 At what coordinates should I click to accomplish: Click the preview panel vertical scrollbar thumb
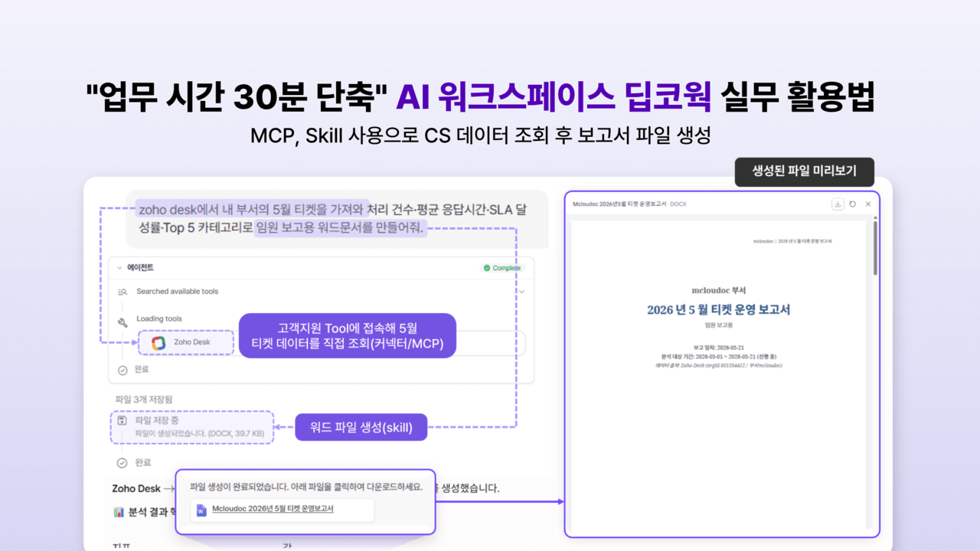pos(876,249)
